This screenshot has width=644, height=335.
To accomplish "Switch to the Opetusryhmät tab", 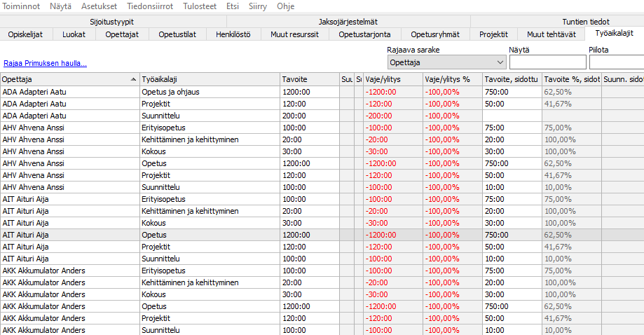I will [x=435, y=34].
